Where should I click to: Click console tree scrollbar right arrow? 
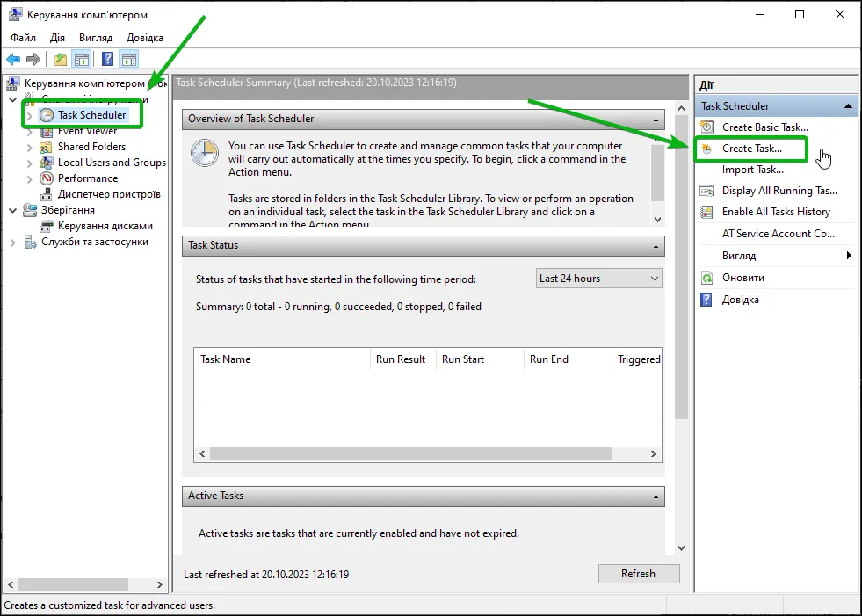pos(159,584)
